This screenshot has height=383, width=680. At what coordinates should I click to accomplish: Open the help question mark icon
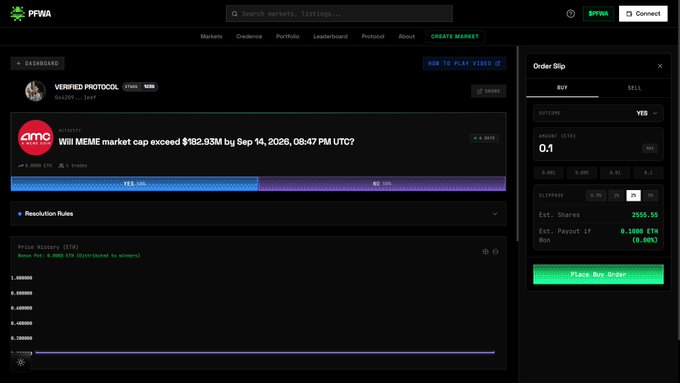570,14
